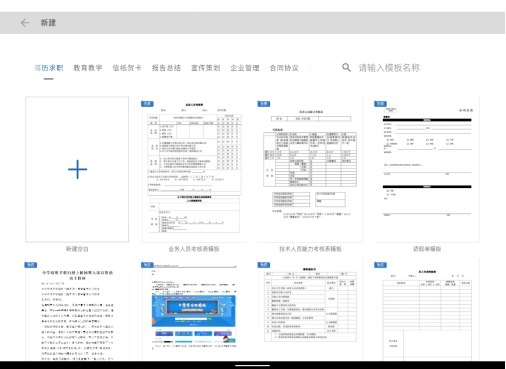Switch to the 报告总结 tab
Screen dimensions: 506x369
tap(166, 68)
